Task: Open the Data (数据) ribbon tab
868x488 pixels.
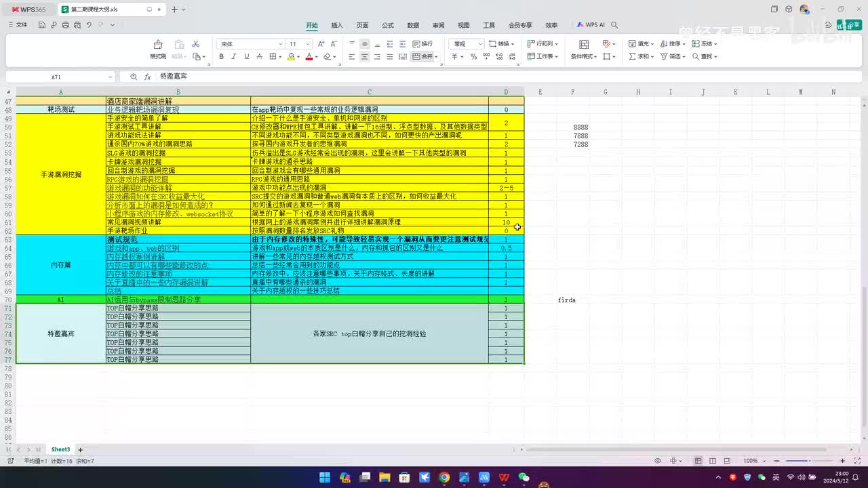Action: pyautogui.click(x=413, y=25)
